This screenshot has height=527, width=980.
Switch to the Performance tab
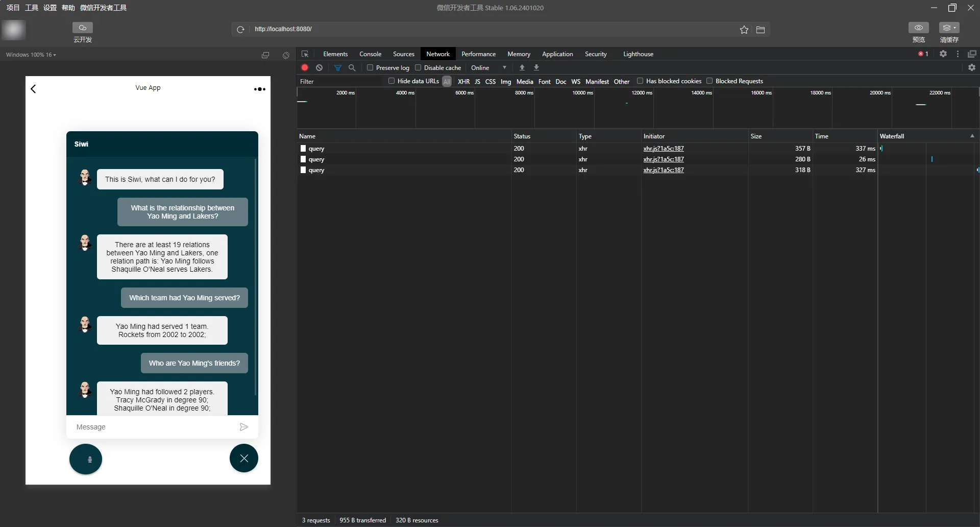(478, 54)
